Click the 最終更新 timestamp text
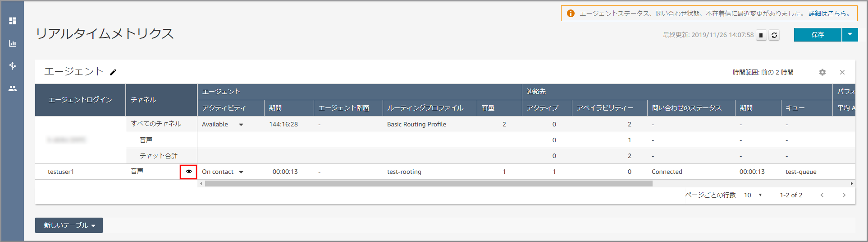This screenshot has height=242, width=868. [x=708, y=35]
